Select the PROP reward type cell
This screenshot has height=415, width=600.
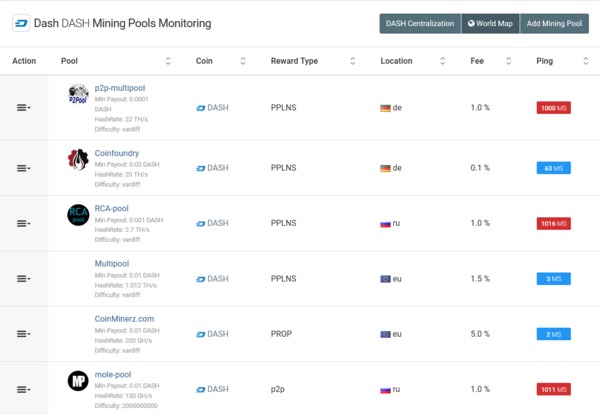point(281,334)
